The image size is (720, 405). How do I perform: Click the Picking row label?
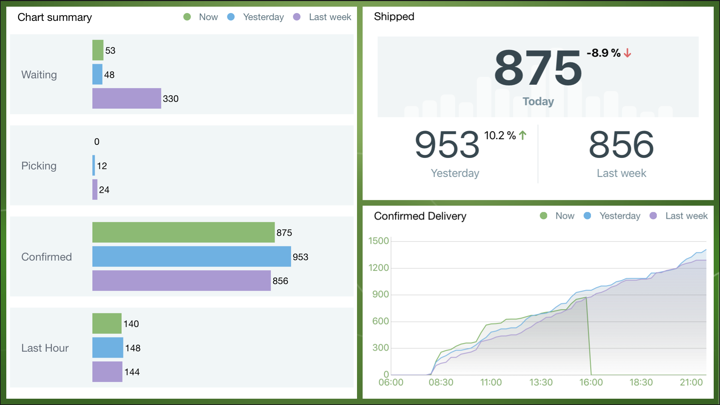tap(39, 166)
